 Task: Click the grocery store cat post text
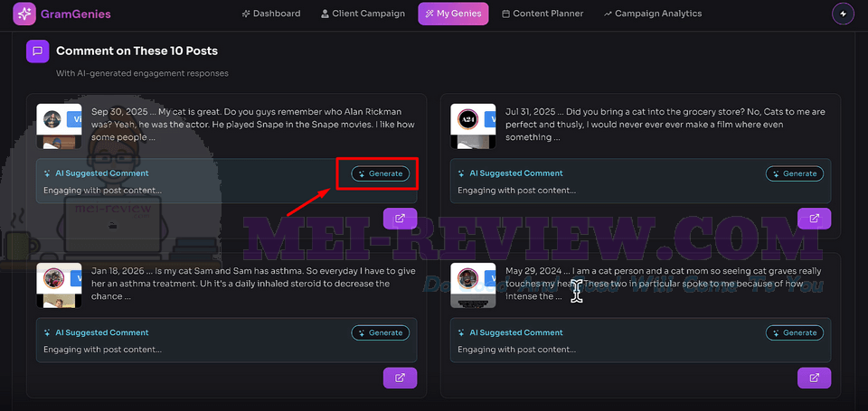click(665, 125)
